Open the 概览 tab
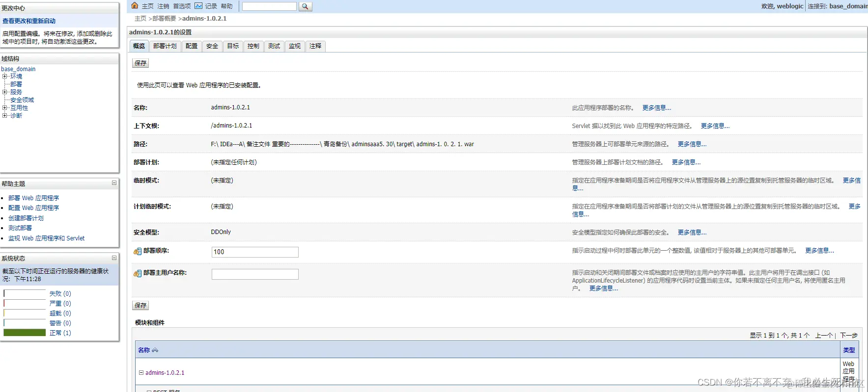The height and width of the screenshot is (392, 868). tap(139, 46)
